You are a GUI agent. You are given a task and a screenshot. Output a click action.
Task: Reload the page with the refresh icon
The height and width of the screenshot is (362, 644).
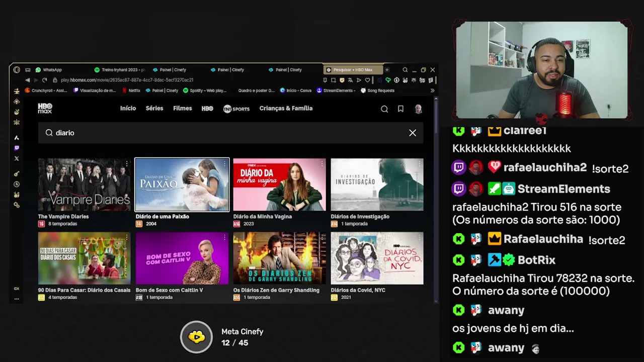tap(45, 80)
